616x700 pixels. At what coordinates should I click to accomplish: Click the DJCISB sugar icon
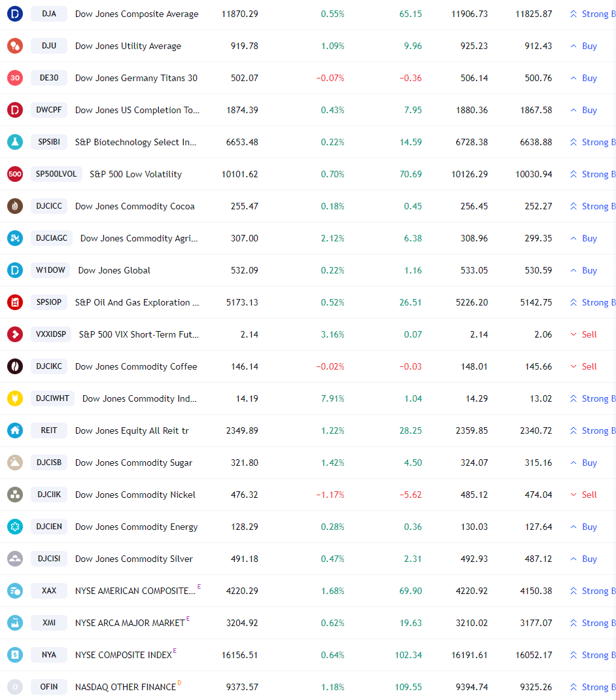tap(15, 463)
